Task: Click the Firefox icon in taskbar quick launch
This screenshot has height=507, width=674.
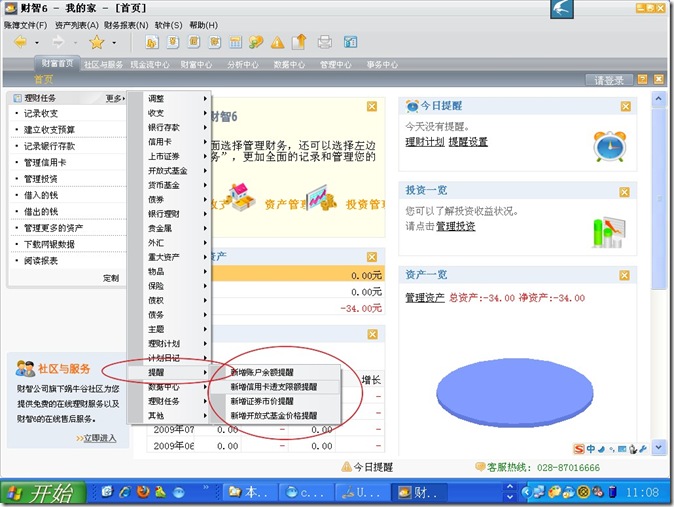Action: pos(144,492)
